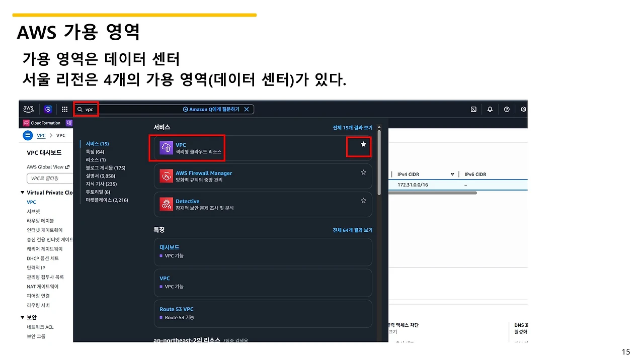Image resolution: width=644 pixels, height=362 pixels.
Task: Select the purple VPC service icon
Action: (166, 147)
